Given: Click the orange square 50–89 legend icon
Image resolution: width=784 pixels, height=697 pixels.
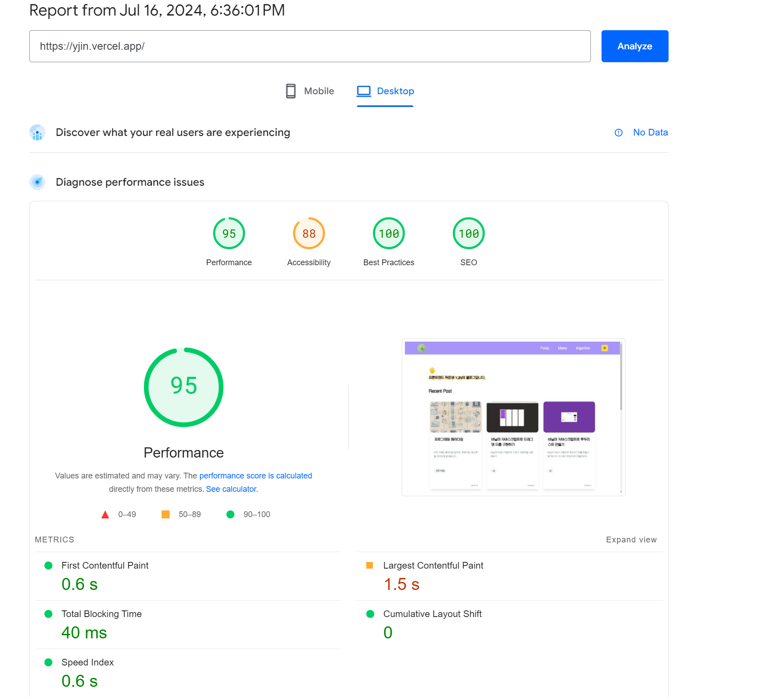Looking at the screenshot, I should [x=166, y=514].
